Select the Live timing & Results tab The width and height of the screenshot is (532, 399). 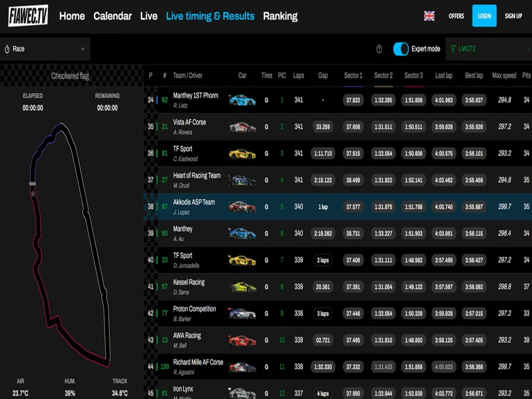[210, 16]
